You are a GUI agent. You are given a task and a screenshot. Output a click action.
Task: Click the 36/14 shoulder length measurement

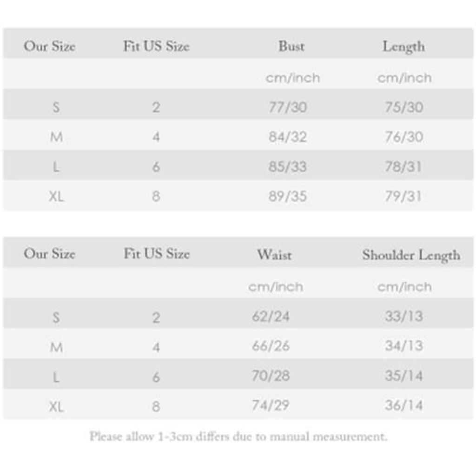coord(403,405)
